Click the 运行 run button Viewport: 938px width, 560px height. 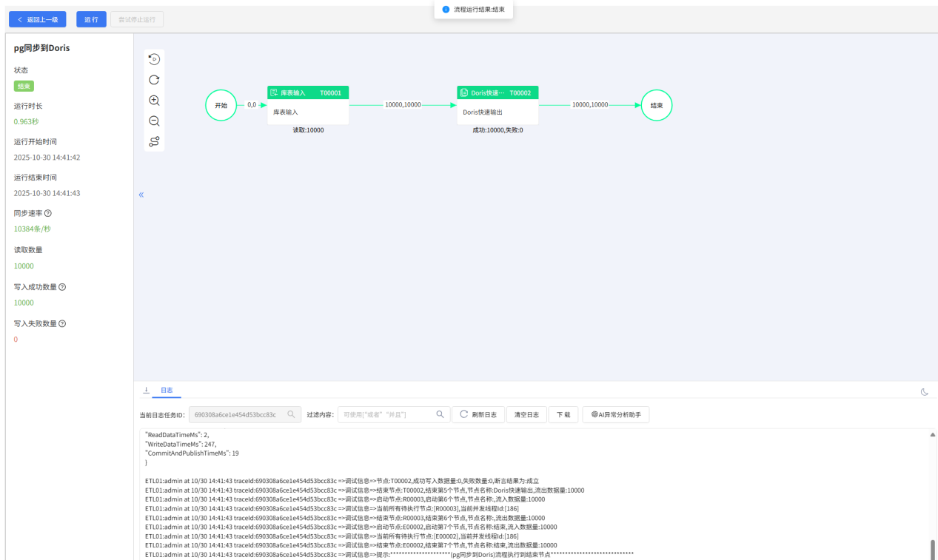point(91,19)
